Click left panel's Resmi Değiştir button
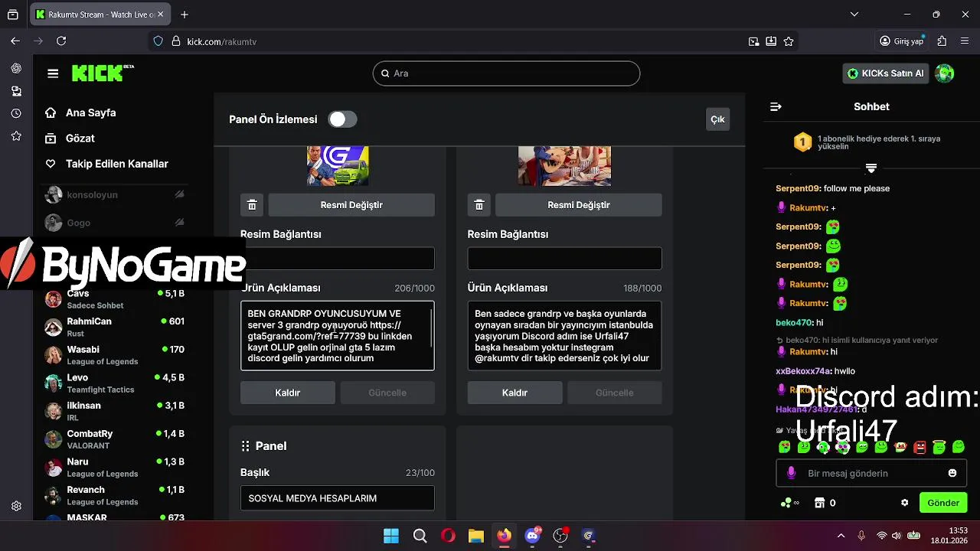The image size is (980, 551). click(351, 205)
